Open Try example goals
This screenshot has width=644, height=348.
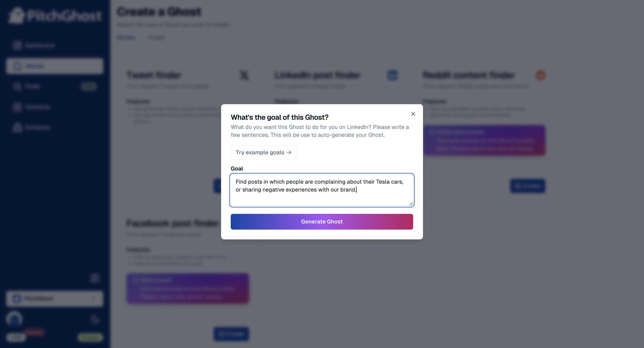(x=264, y=152)
